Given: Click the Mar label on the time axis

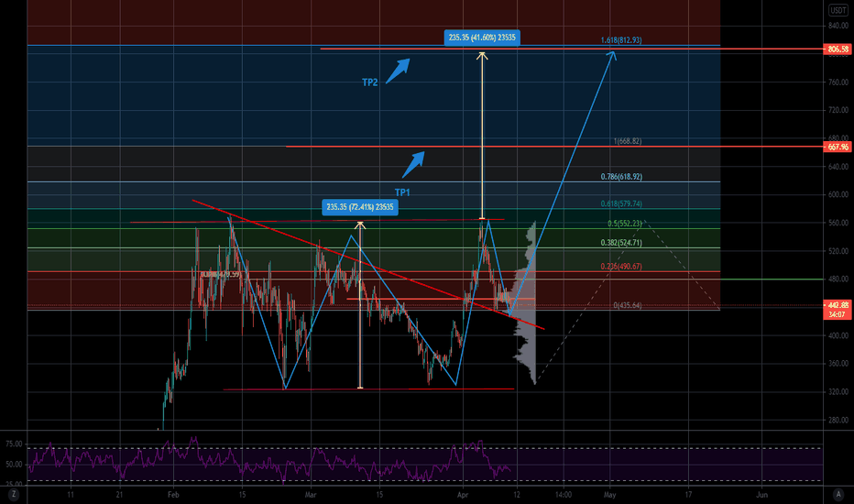Looking at the screenshot, I should (311, 495).
